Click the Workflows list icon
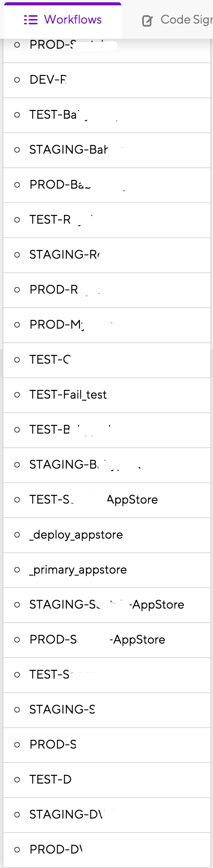Image resolution: width=213 pixels, height=868 pixels. [x=31, y=20]
